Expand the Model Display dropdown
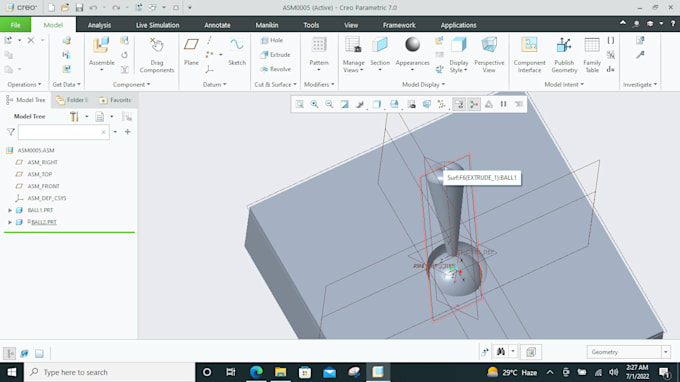This screenshot has width=680, height=382. pos(423,85)
